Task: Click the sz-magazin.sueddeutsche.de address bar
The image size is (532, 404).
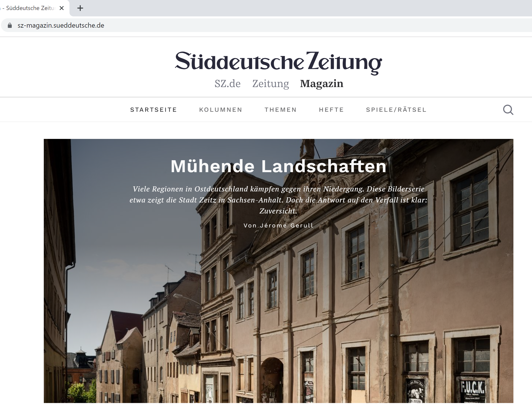Action: click(267, 25)
